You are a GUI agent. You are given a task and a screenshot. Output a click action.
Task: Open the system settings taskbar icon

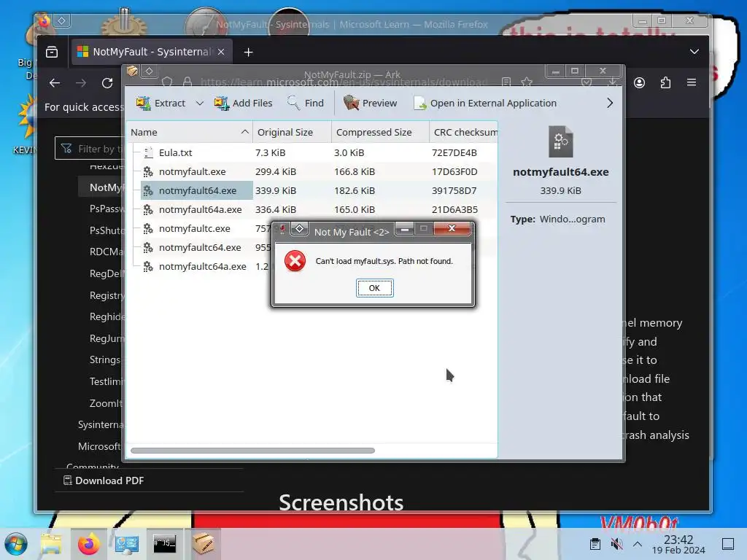coord(127,544)
